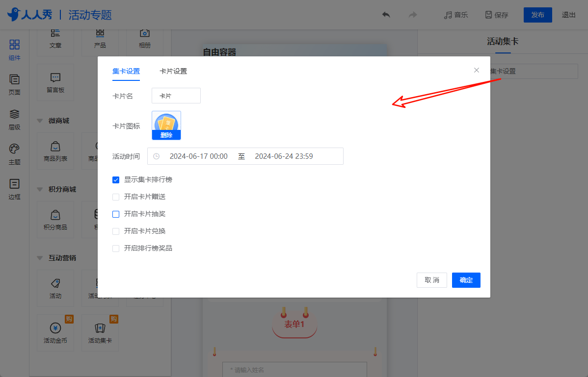
Task: Switch to the 卡片设置 tab
Action: 173,71
